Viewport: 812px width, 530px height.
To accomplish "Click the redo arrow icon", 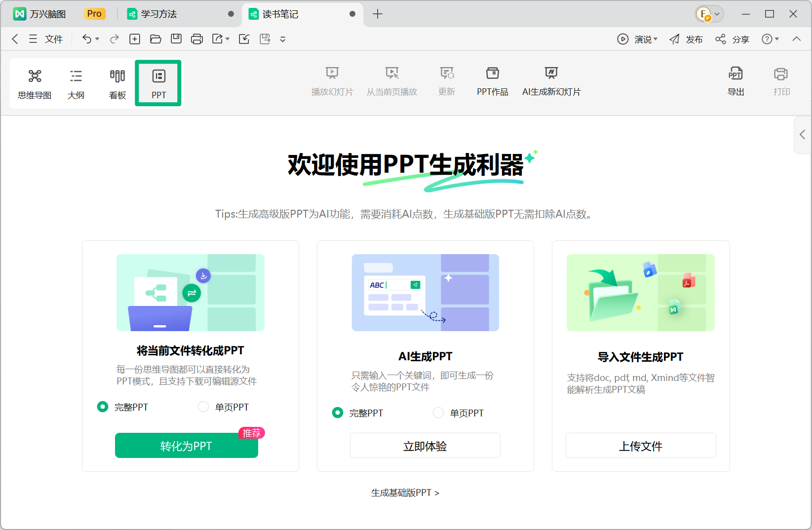I will pos(115,39).
